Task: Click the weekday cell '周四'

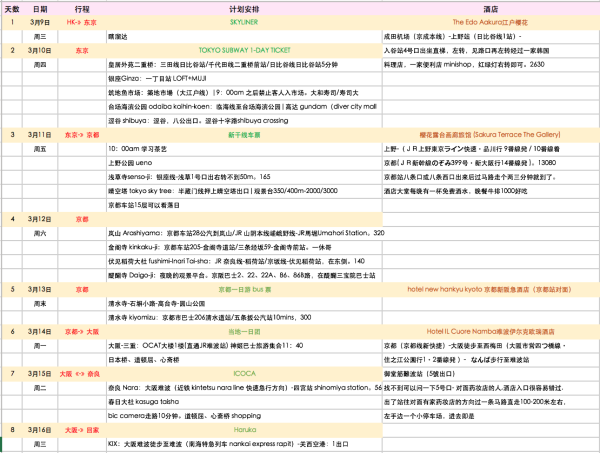Action: (x=40, y=65)
